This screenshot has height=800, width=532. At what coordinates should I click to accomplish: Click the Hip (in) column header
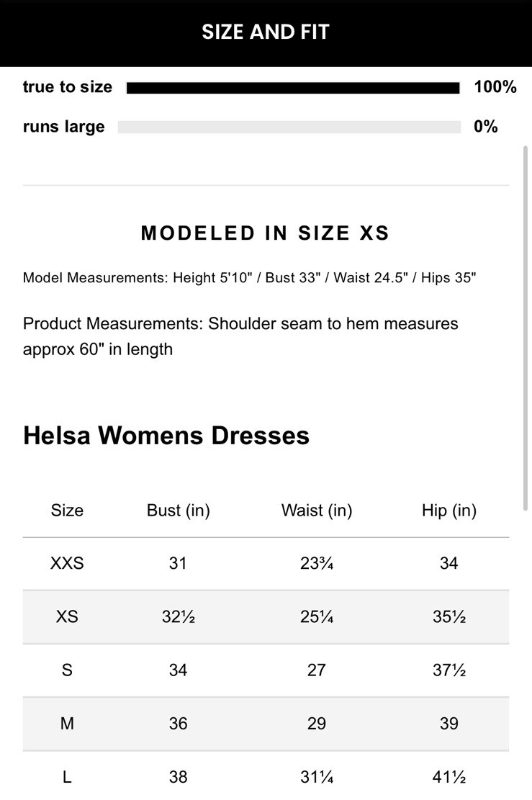tap(449, 511)
